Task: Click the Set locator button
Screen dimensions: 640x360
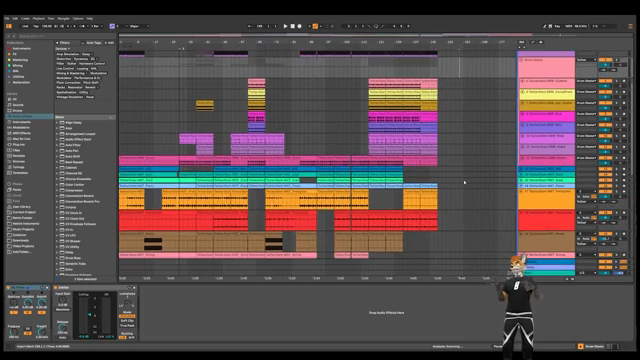Action: tap(522, 42)
